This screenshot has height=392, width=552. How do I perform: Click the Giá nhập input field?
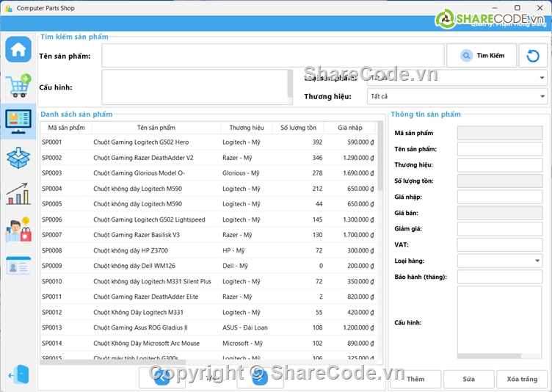point(500,197)
